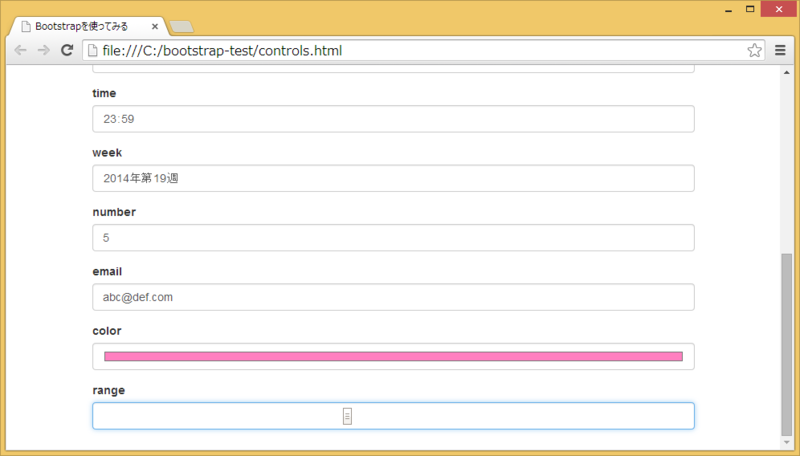Reload the controls.html page
The width and height of the screenshot is (800, 456).
67,50
